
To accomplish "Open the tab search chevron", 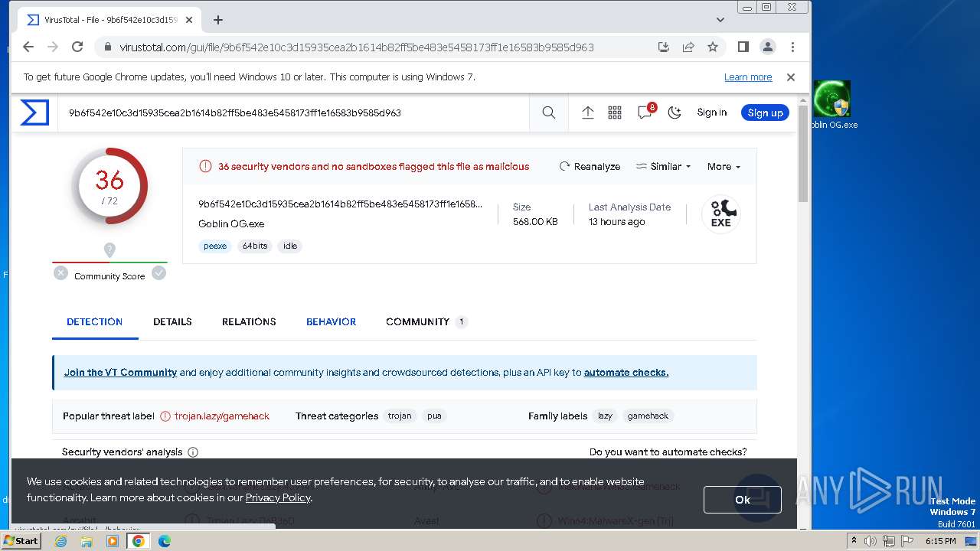I will pyautogui.click(x=720, y=20).
